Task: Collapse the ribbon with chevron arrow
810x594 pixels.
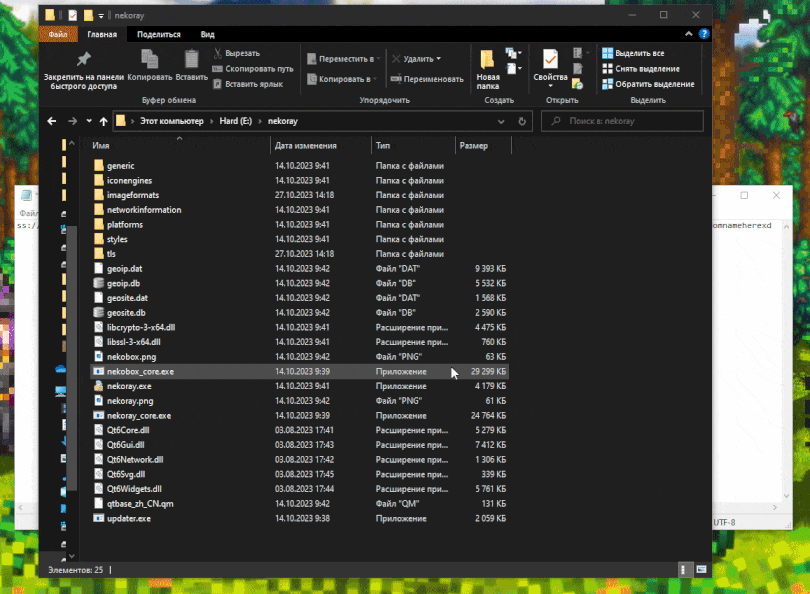Action: click(x=689, y=34)
